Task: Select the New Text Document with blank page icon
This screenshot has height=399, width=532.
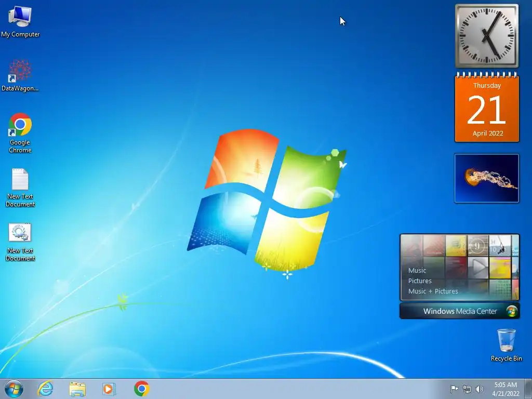Action: click(20, 187)
